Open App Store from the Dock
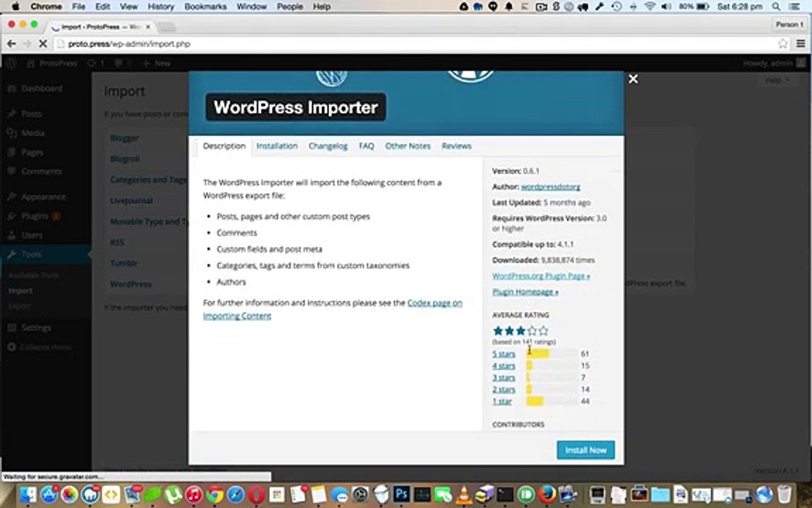This screenshot has width=812, height=508. pyautogui.click(x=49, y=494)
